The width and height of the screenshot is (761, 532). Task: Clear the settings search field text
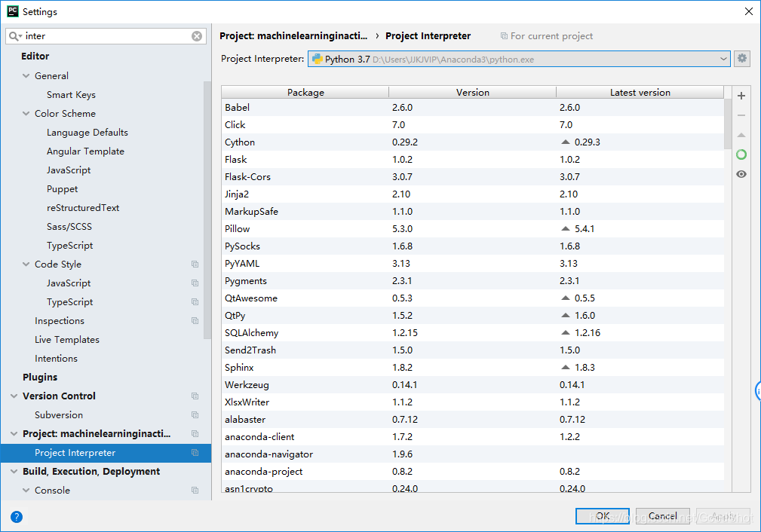pyautogui.click(x=197, y=36)
